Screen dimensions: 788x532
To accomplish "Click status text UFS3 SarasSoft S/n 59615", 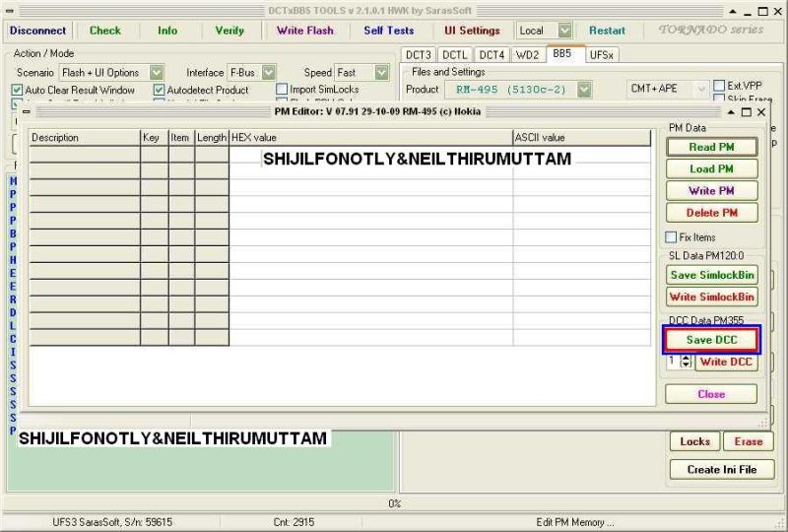I will (112, 522).
